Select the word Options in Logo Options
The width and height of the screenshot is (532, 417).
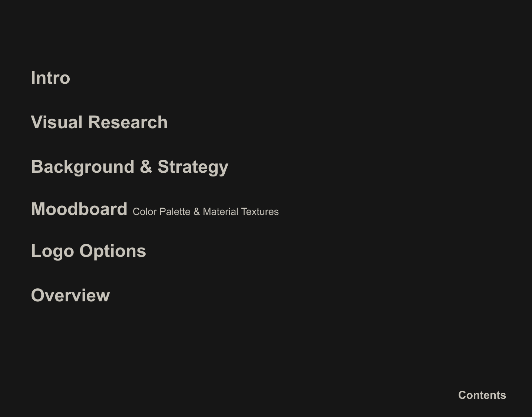coord(113,251)
